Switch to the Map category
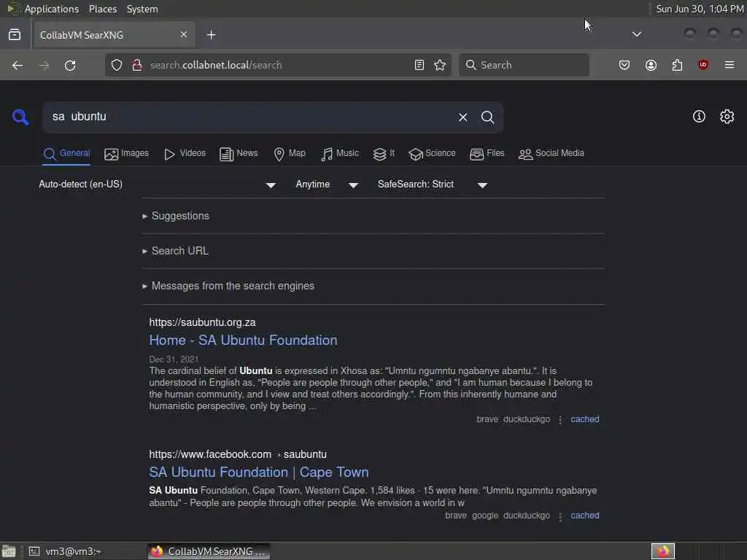 [x=289, y=154]
